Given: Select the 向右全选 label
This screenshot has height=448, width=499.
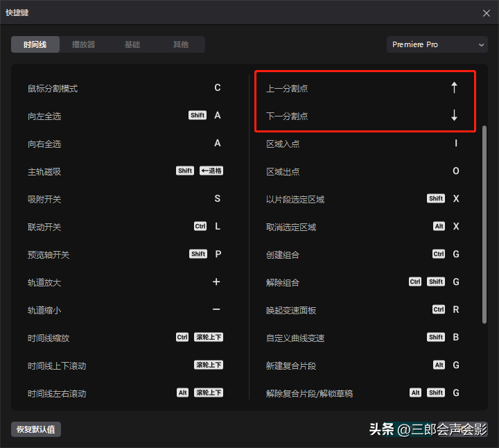Looking at the screenshot, I should tap(44, 144).
